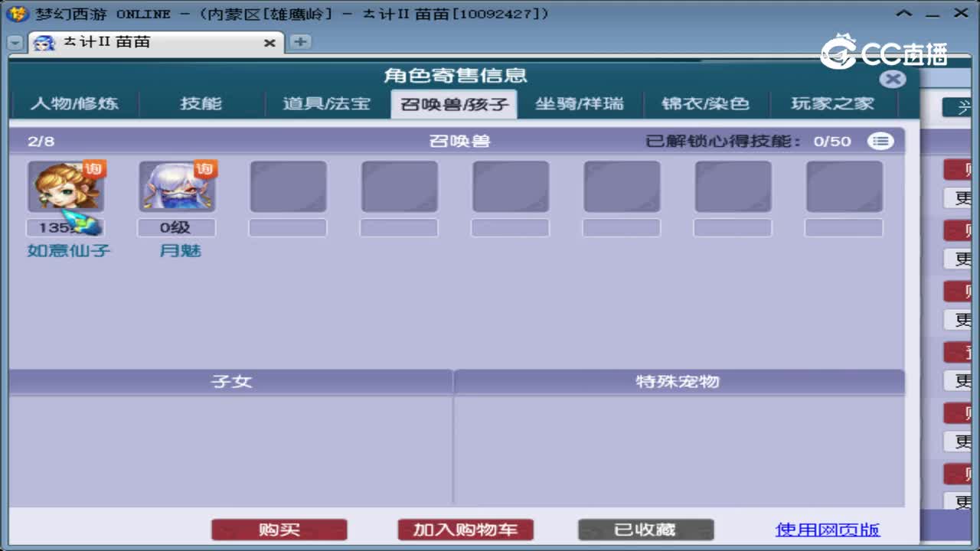
Task: Click the 购买 button
Action: 279,530
